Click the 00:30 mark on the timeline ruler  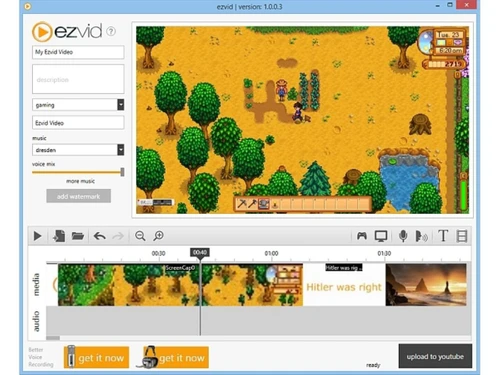click(x=158, y=254)
